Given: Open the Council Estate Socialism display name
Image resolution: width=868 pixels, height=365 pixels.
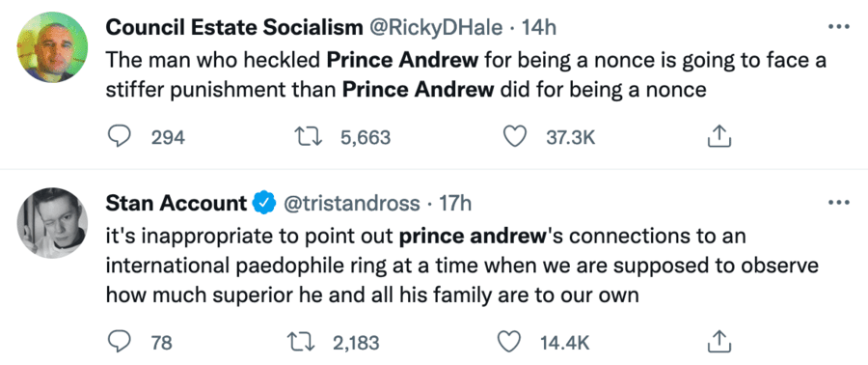Looking at the screenshot, I should click(x=233, y=28).
